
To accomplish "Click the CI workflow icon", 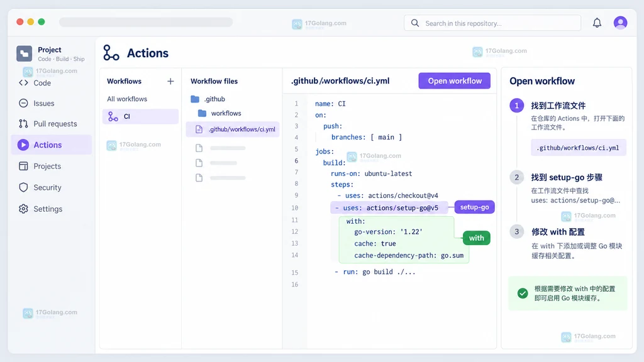I will coord(113,116).
